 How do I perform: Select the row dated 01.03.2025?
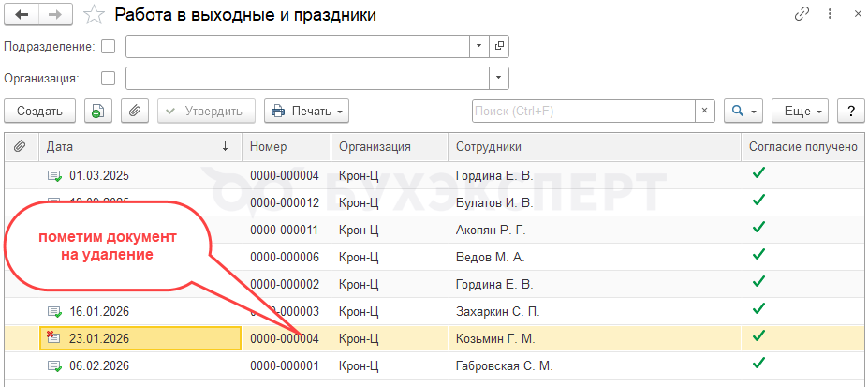click(434, 176)
